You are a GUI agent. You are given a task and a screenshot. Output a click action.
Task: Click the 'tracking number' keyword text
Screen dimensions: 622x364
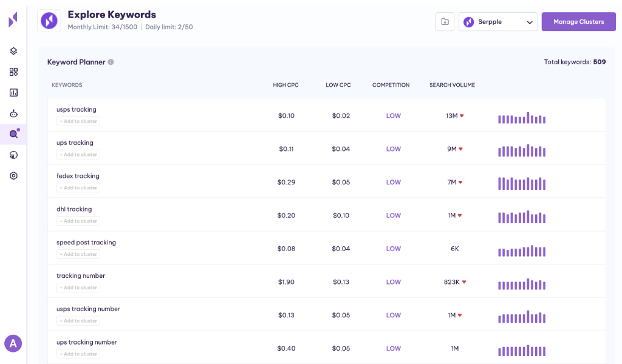tap(81, 275)
